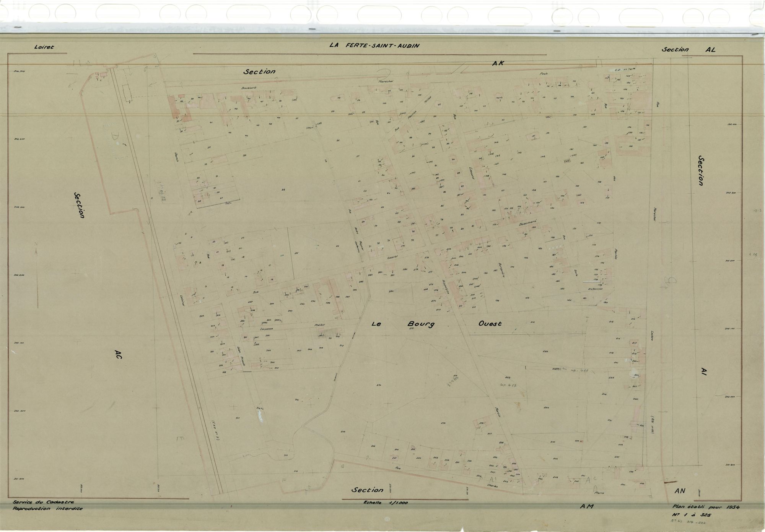Click parcel number '270'
Image resolution: width=765 pixels, height=532 pixels.
(379, 384)
